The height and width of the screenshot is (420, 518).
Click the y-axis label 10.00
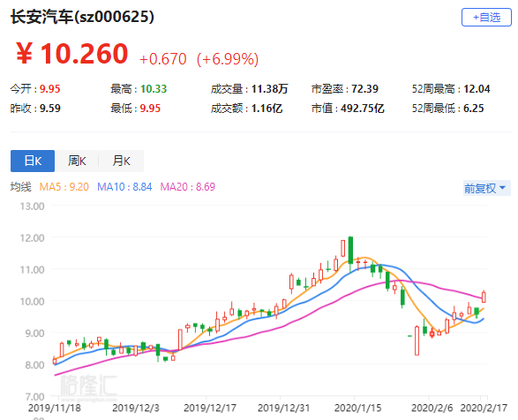32,302
